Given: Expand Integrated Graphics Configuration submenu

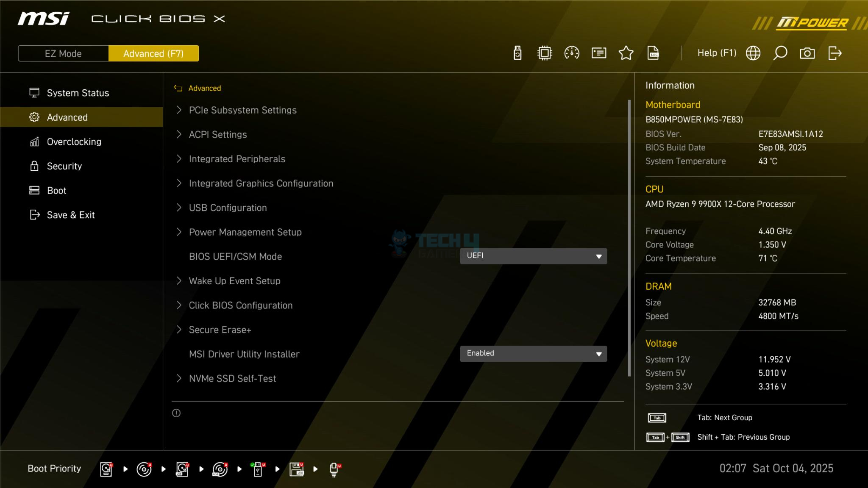Looking at the screenshot, I should 261,183.
